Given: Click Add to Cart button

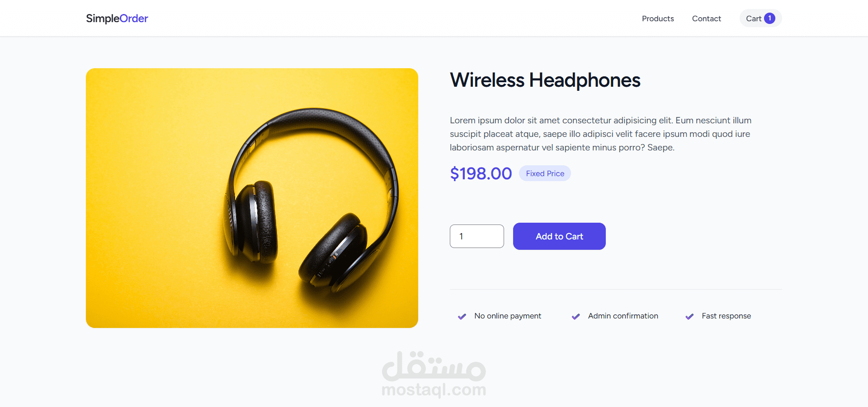Looking at the screenshot, I should point(559,236).
